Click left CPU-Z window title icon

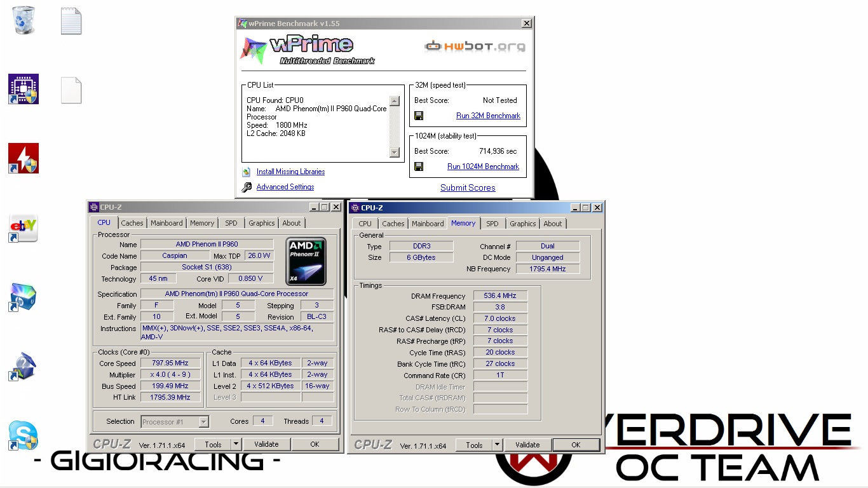[94, 207]
